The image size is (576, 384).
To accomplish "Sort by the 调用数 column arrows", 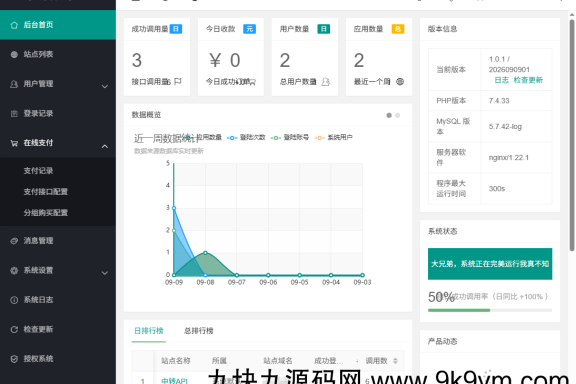I will pos(395,361).
